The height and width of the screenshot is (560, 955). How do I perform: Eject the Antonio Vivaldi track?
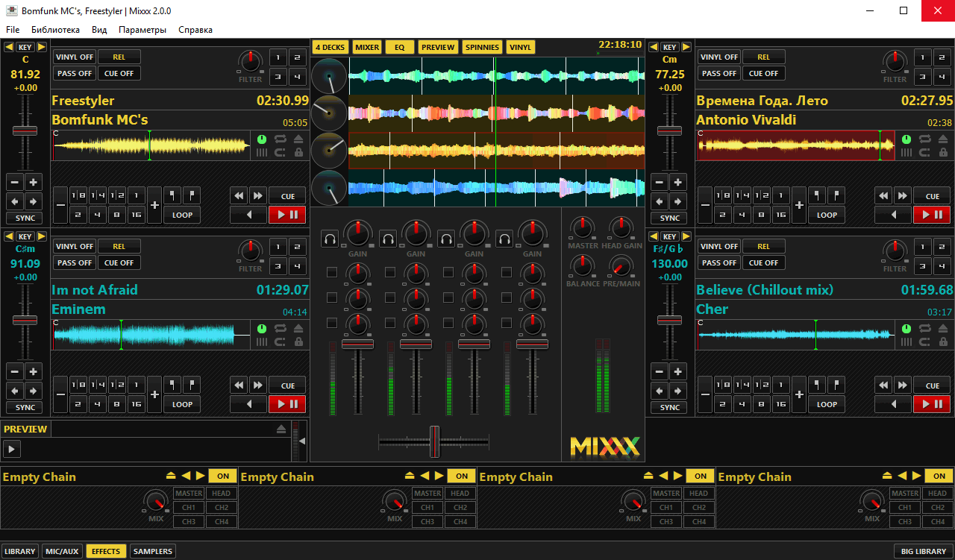pos(943,139)
